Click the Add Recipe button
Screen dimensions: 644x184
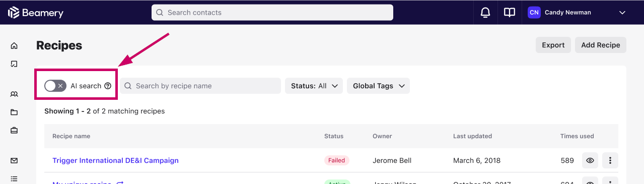click(x=601, y=45)
